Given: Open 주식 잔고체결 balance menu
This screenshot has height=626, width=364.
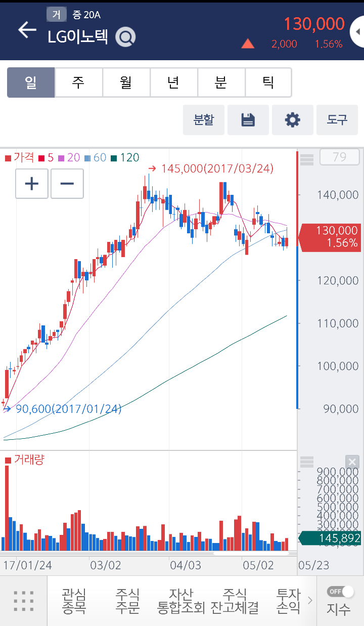Looking at the screenshot, I should (235, 601).
